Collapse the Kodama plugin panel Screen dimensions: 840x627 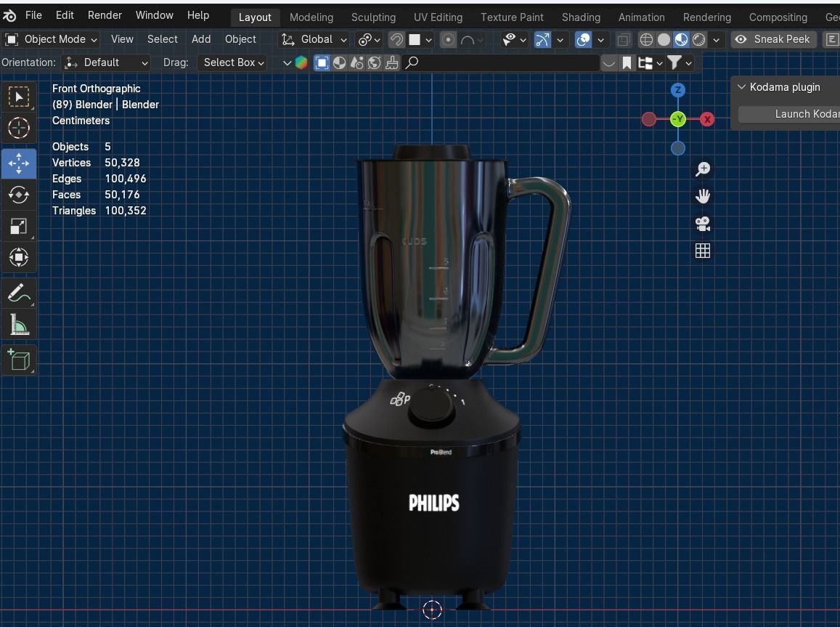[x=741, y=86]
